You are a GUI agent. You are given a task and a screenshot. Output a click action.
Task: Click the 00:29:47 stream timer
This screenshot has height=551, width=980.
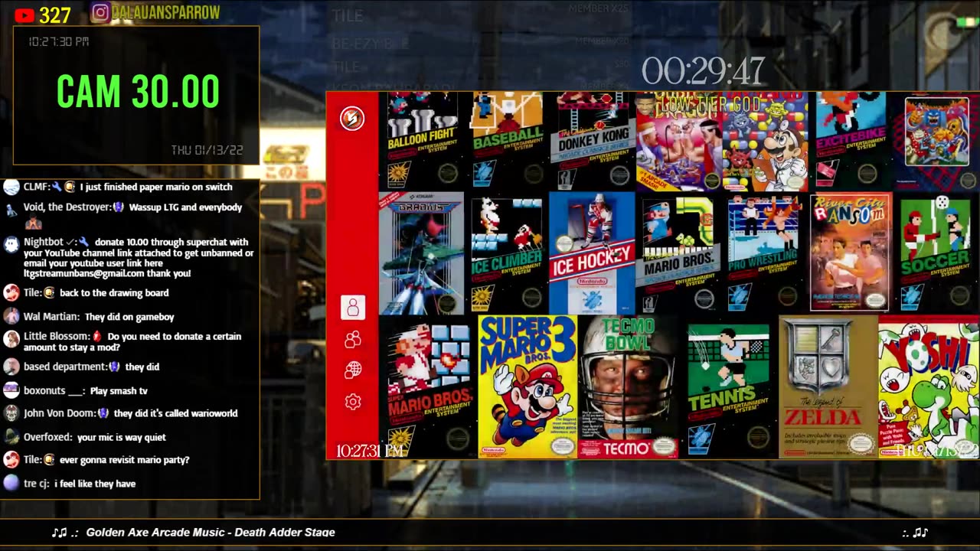(x=703, y=72)
